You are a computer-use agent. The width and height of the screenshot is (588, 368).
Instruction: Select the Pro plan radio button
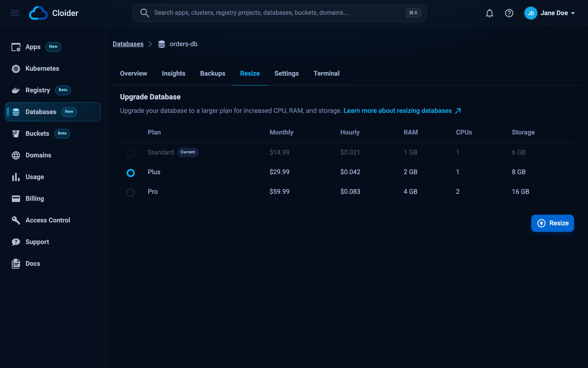pyautogui.click(x=131, y=193)
